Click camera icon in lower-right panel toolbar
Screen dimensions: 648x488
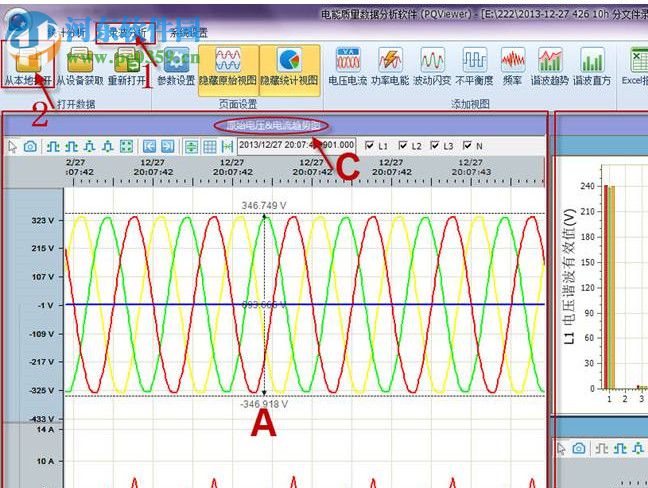pyautogui.click(x=579, y=449)
